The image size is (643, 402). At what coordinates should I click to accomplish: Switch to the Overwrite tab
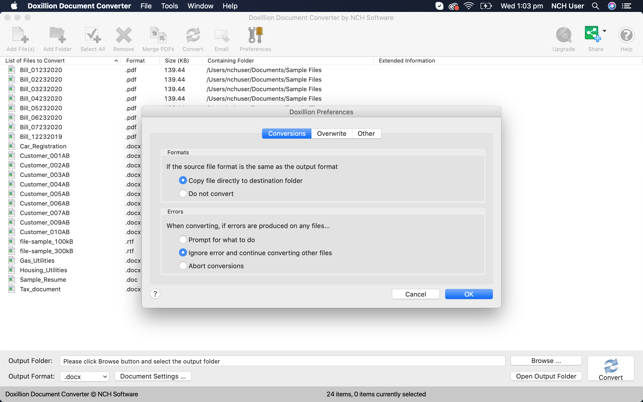click(331, 133)
